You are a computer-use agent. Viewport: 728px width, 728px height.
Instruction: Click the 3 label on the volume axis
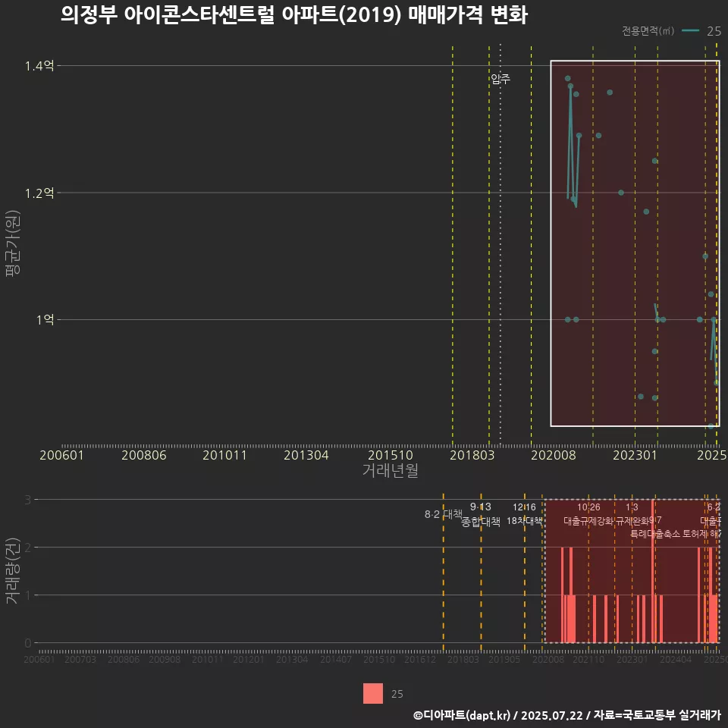[x=28, y=500]
